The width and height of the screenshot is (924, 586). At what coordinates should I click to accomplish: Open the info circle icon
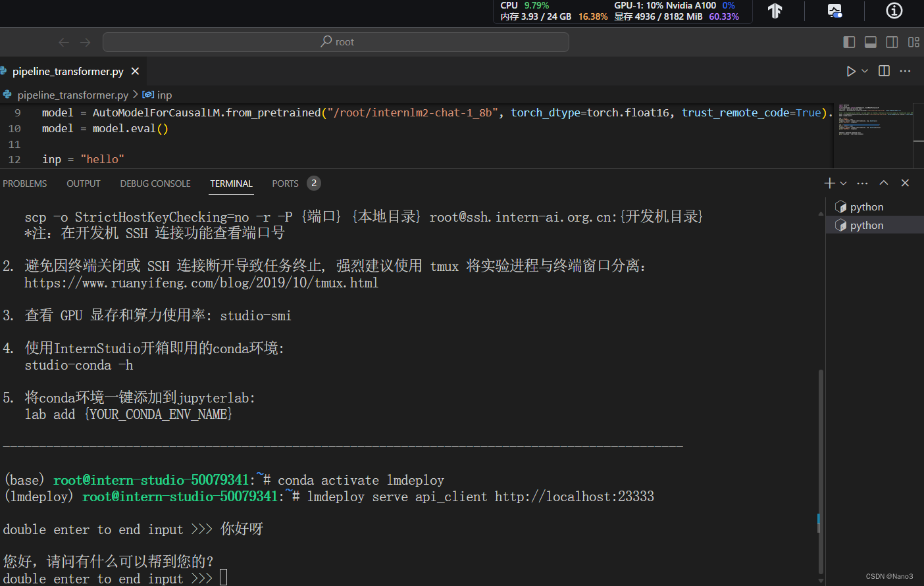(x=894, y=11)
